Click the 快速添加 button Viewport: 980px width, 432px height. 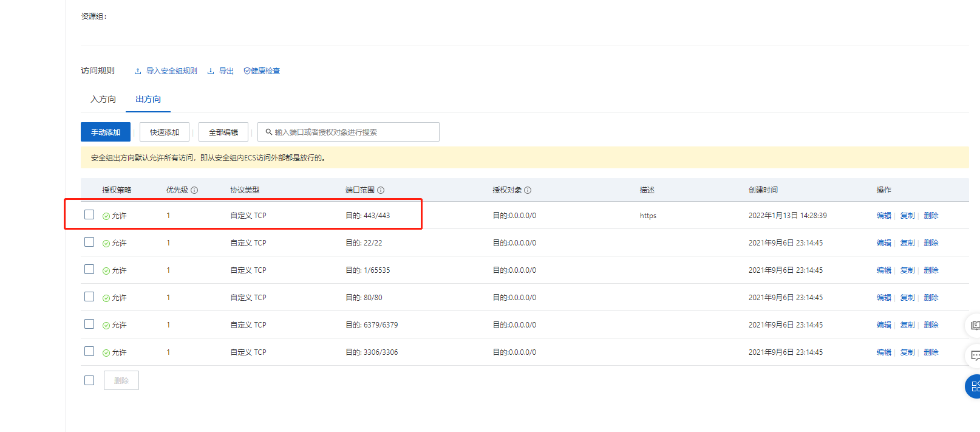[x=165, y=132]
